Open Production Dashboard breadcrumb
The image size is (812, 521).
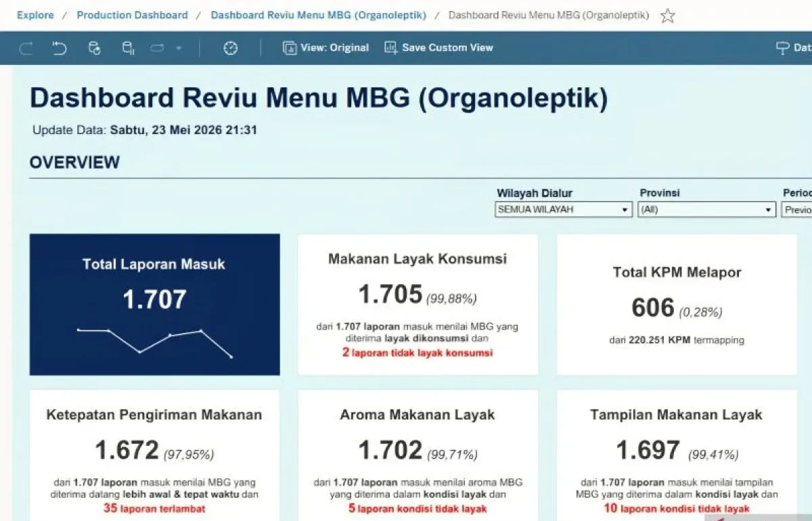click(x=132, y=15)
